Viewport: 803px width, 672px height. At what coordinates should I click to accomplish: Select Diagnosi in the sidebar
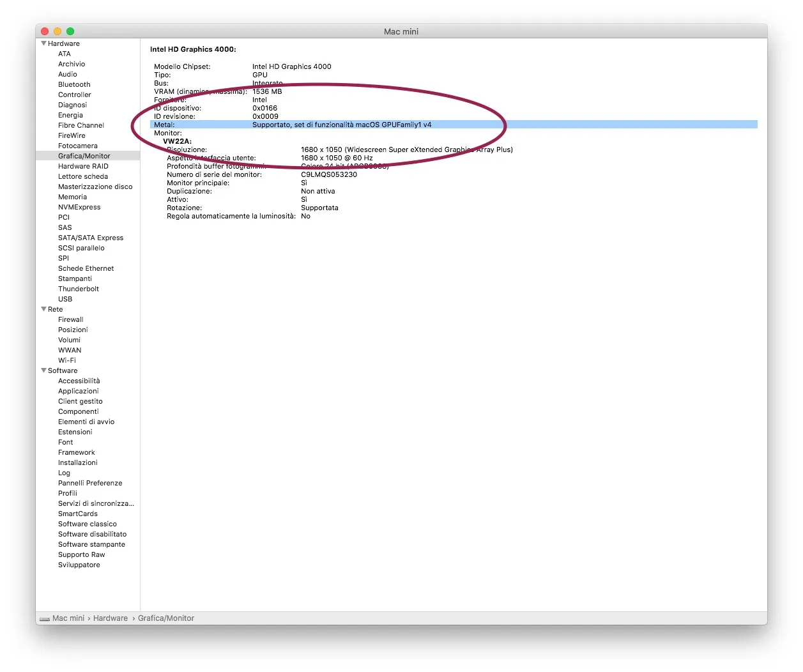coord(72,105)
